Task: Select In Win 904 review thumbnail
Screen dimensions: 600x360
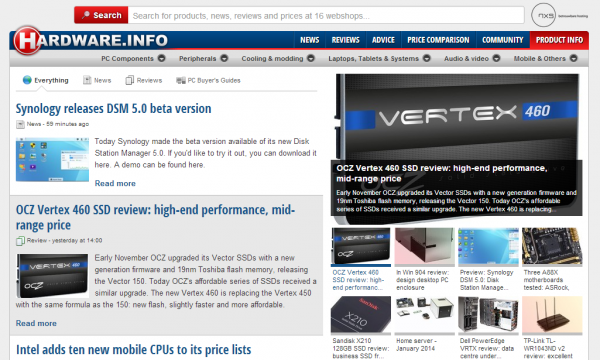Action: 425,246
